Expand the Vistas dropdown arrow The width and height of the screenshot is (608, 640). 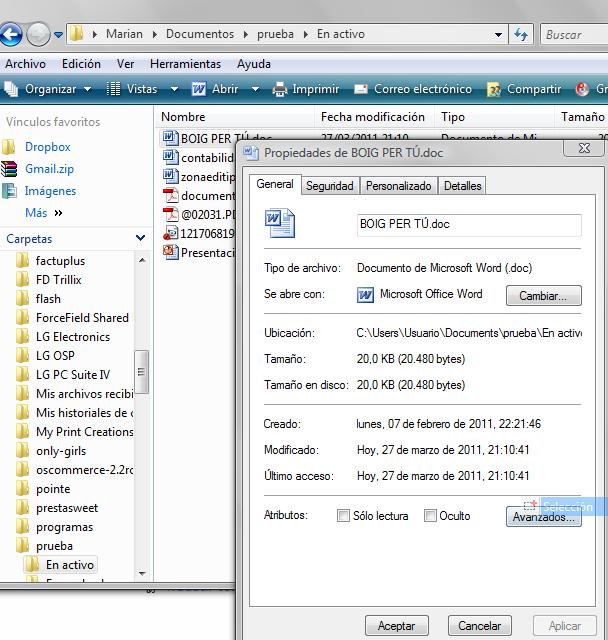pos(174,89)
